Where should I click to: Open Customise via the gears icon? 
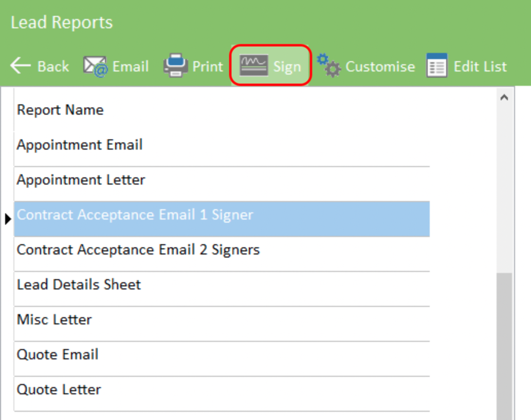pyautogui.click(x=328, y=66)
